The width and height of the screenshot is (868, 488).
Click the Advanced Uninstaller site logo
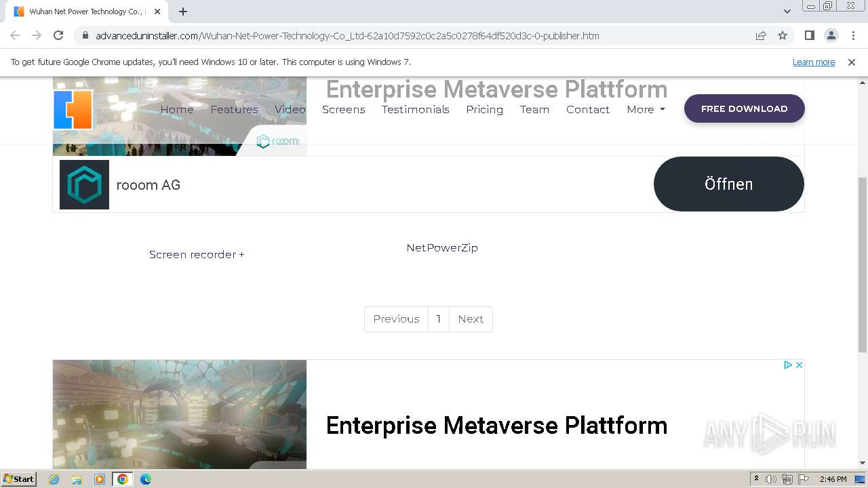pyautogui.click(x=73, y=109)
